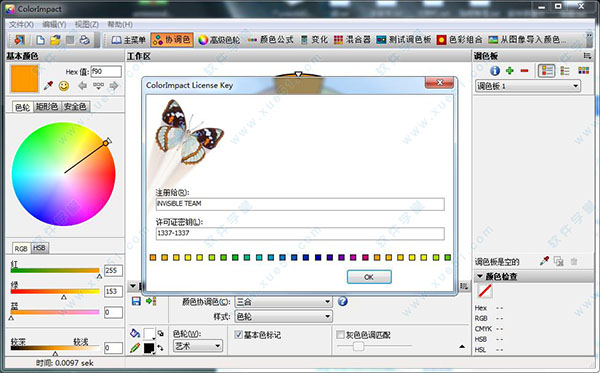Switch to the 矩形色 rectangle tab
Viewport: 600px width, 373px height.
[x=47, y=107]
